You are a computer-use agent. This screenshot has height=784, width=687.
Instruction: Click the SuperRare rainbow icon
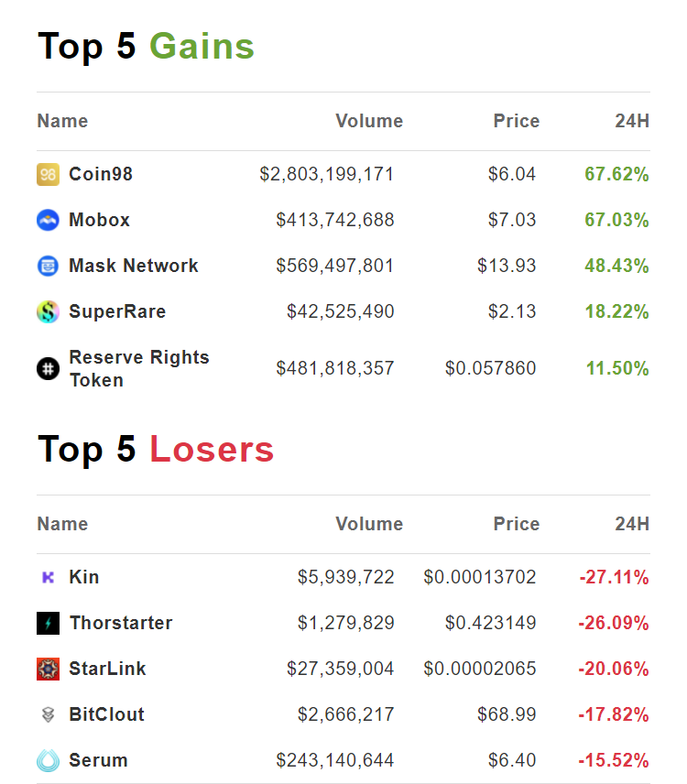[x=48, y=311]
